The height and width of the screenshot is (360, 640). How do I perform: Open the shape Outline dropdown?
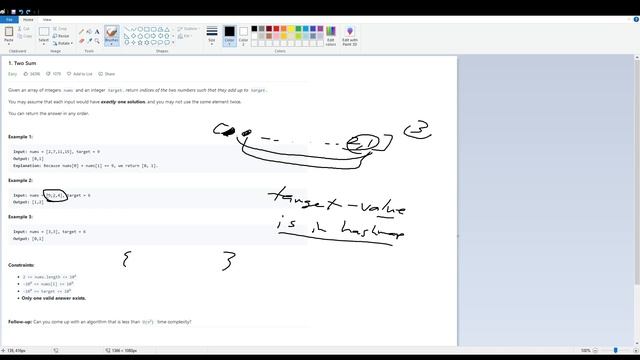click(x=188, y=29)
